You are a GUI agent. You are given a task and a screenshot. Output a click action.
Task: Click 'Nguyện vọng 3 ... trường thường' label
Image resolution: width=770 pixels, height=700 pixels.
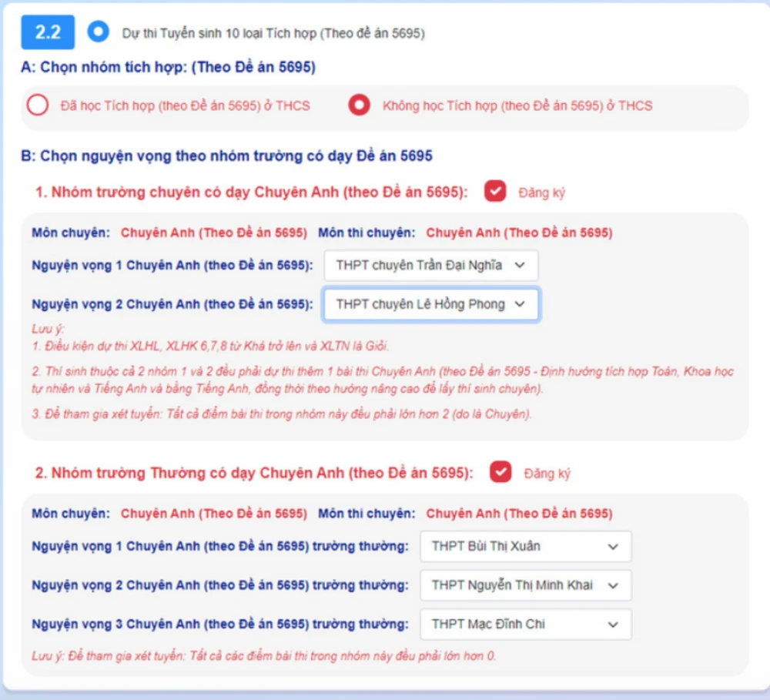pyautogui.click(x=220, y=624)
